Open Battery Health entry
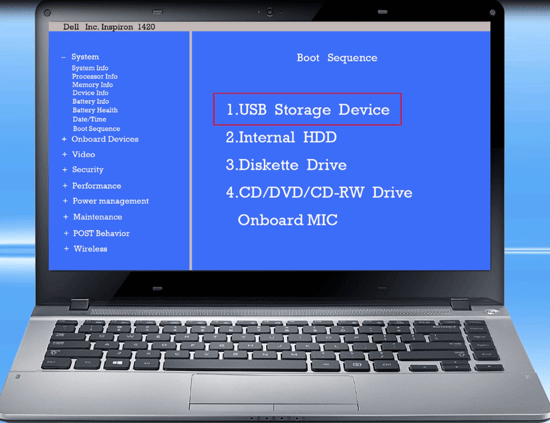Viewport: 550px width, 423px height. tap(95, 110)
